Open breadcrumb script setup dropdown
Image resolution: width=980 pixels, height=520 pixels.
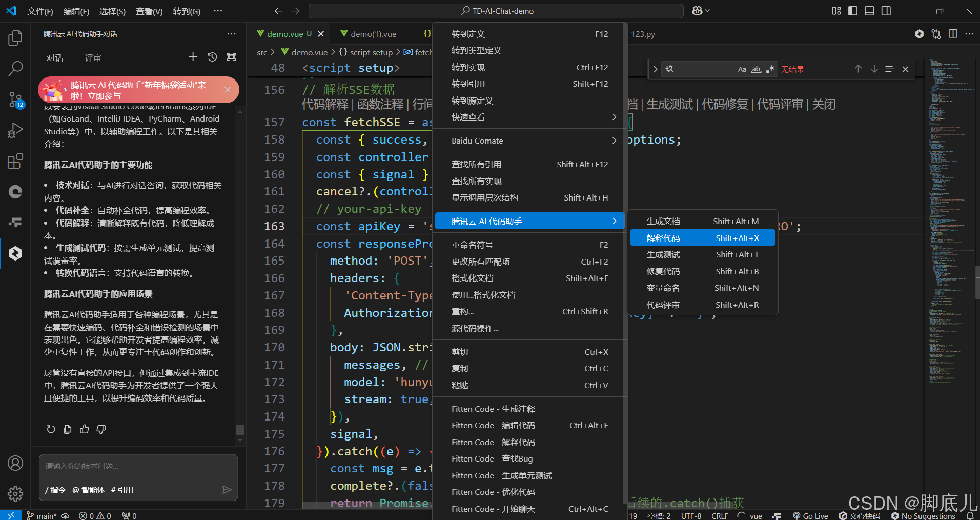coord(365,52)
